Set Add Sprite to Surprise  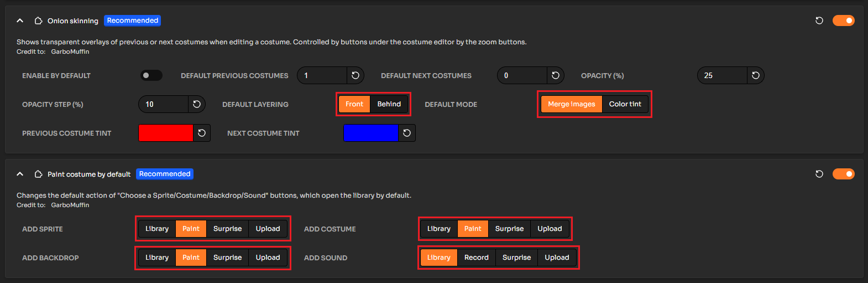(x=228, y=229)
